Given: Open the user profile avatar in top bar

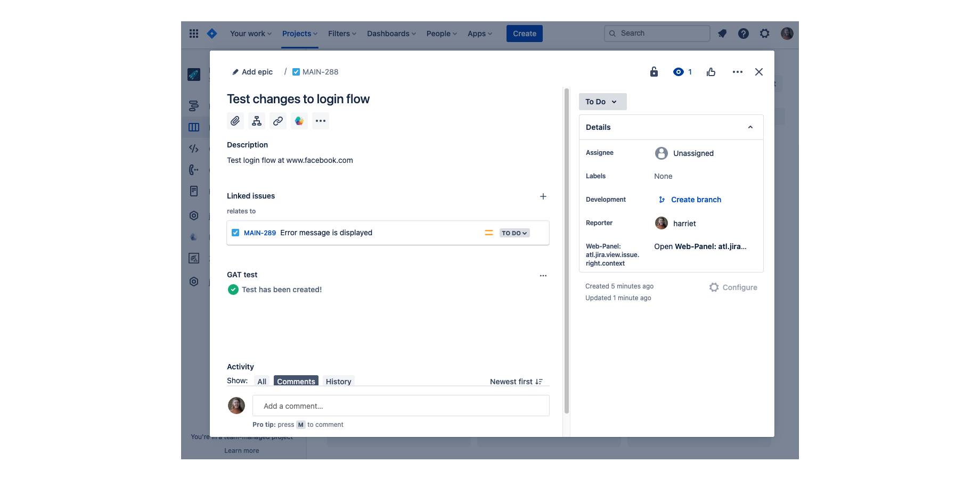Looking at the screenshot, I should pyautogui.click(x=787, y=34).
